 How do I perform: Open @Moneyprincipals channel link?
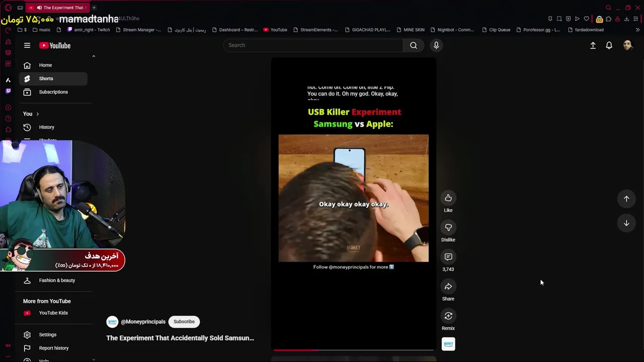tap(143, 322)
